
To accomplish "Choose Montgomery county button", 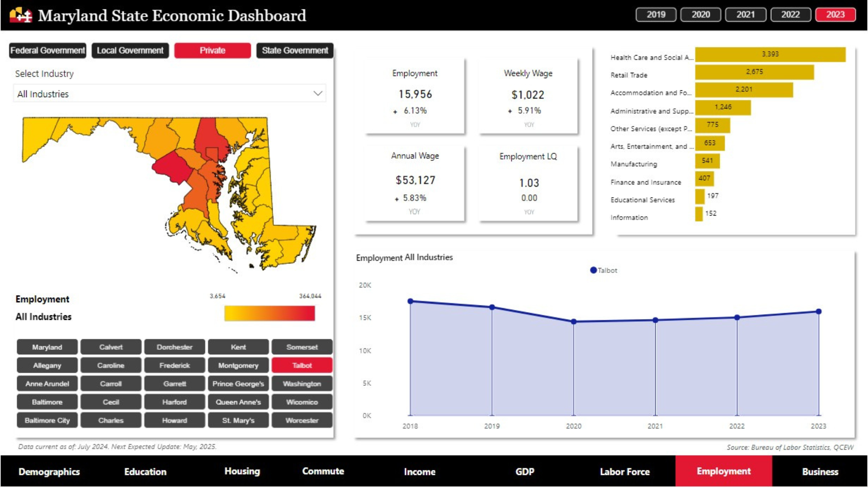I will pos(238,366).
